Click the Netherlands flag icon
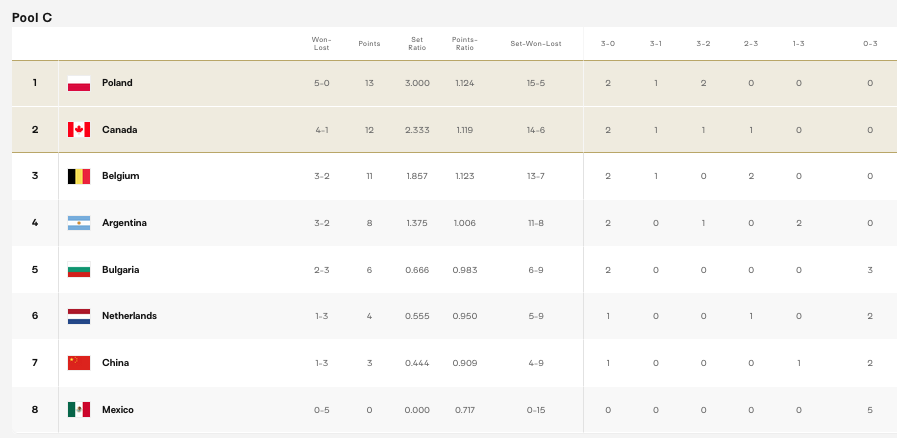Screen dimensions: 897x438 (x=79, y=316)
